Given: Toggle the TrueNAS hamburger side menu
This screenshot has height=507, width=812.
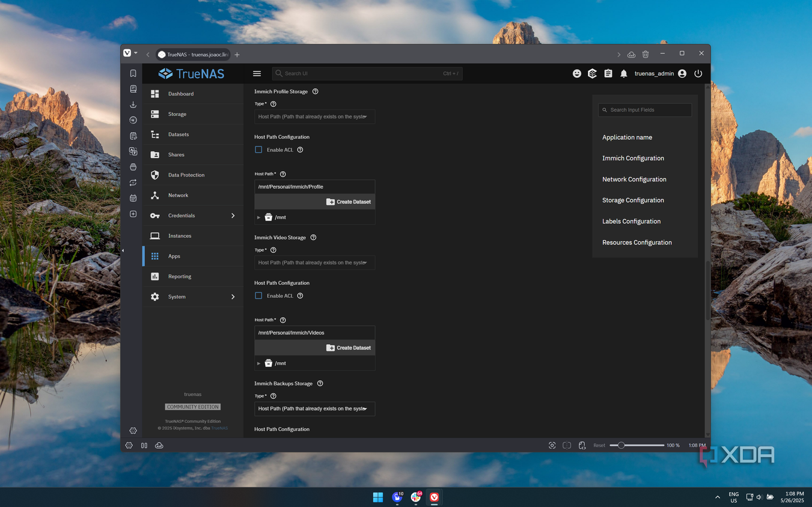Looking at the screenshot, I should [x=257, y=73].
